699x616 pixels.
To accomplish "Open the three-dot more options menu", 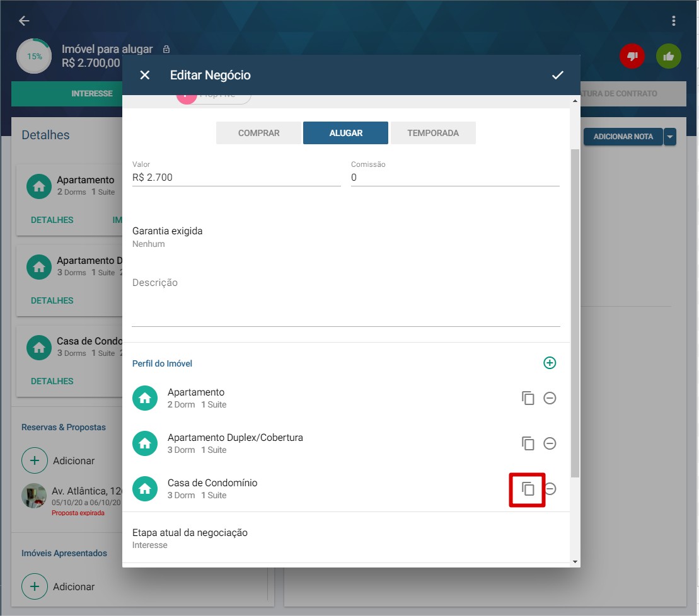I will [674, 21].
